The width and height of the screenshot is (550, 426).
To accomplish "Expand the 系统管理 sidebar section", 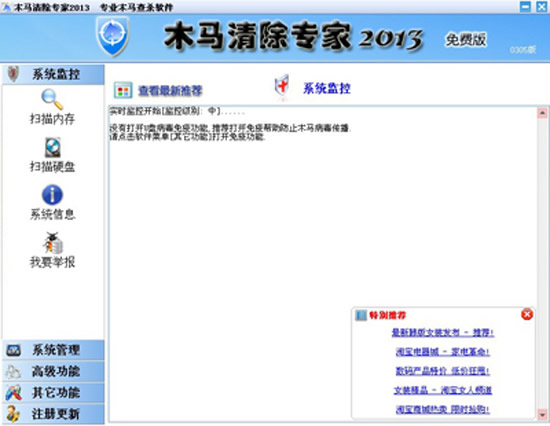I will (53, 350).
